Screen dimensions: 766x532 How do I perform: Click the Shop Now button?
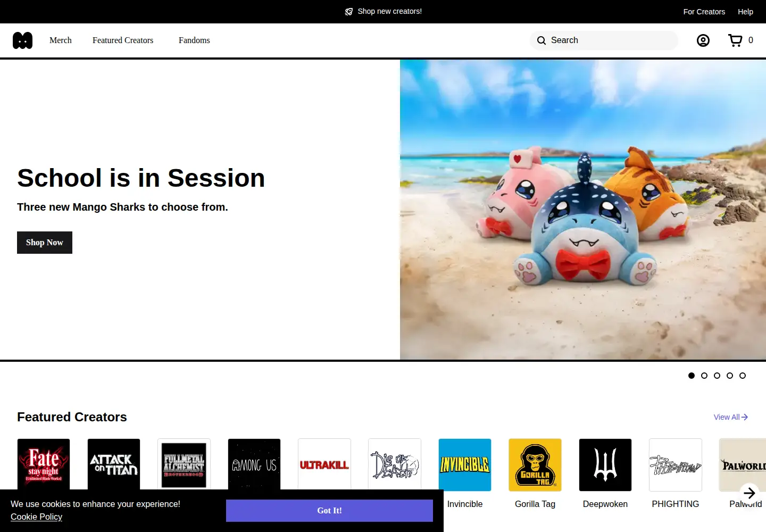point(45,243)
